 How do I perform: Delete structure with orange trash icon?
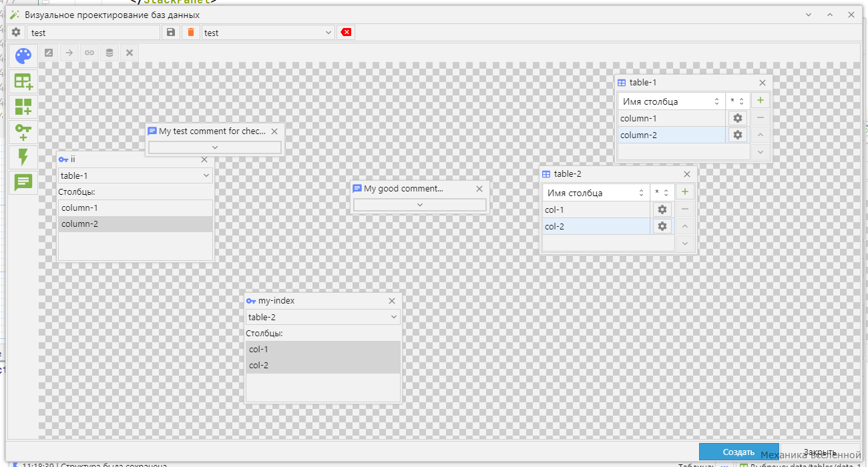191,32
